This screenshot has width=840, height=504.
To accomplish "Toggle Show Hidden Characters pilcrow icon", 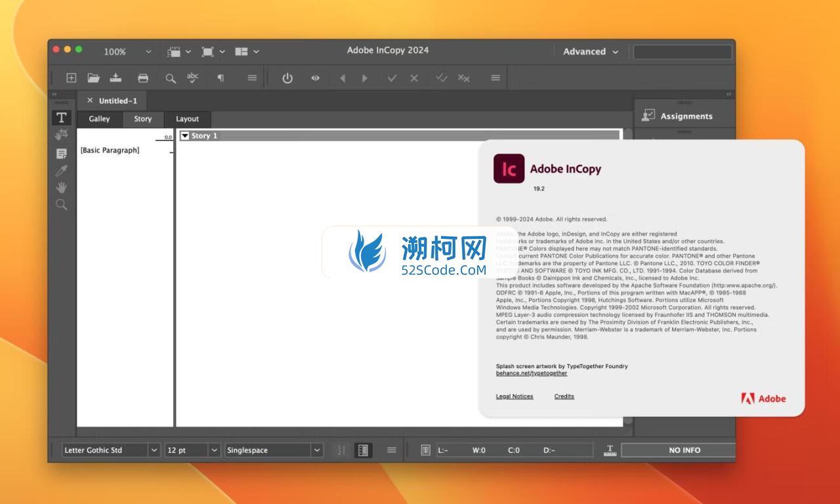I will pos(220,78).
